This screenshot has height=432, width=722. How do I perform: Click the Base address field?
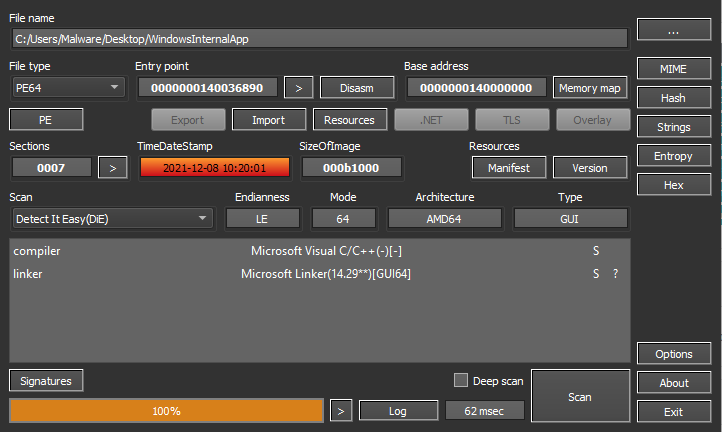(x=476, y=88)
